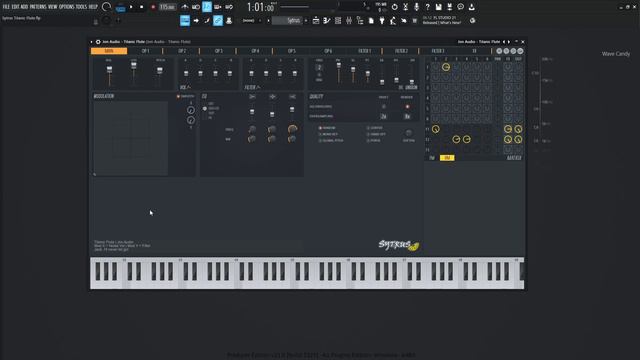This screenshot has width=640, height=360.
Task: Open the Channel rack icon
Action: (x=338, y=20)
